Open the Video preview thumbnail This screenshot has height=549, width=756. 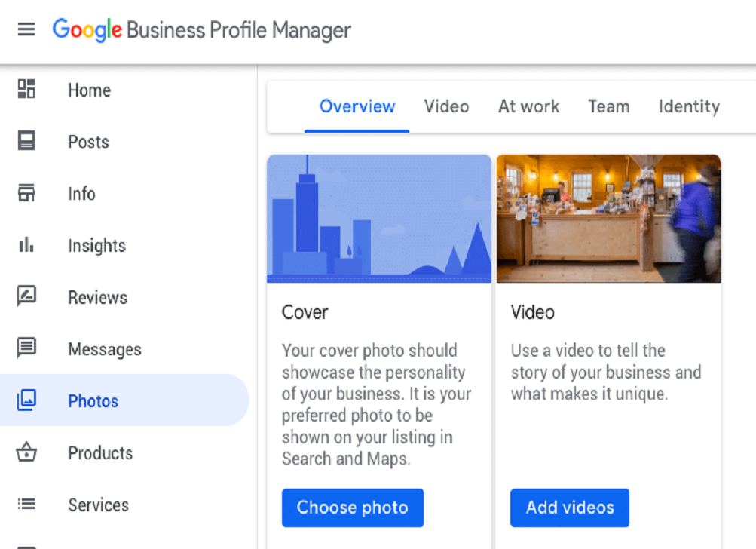(610, 218)
